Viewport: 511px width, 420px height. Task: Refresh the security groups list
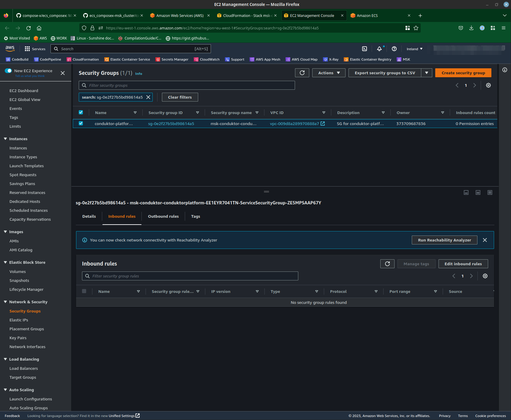pos(302,73)
